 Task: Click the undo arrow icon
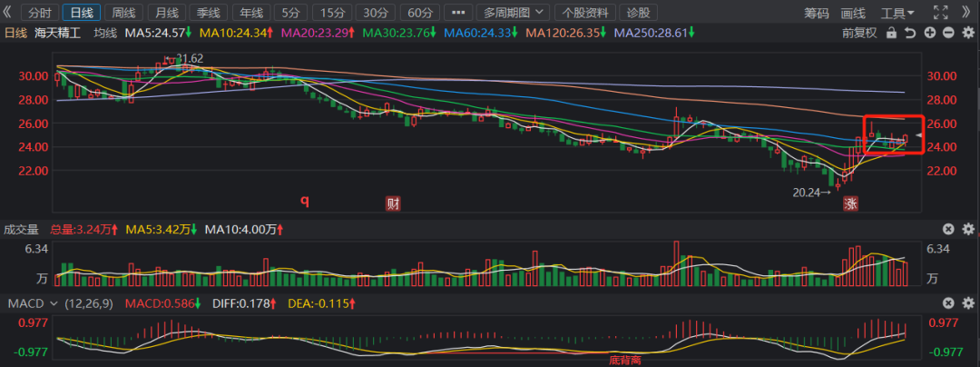(911, 33)
